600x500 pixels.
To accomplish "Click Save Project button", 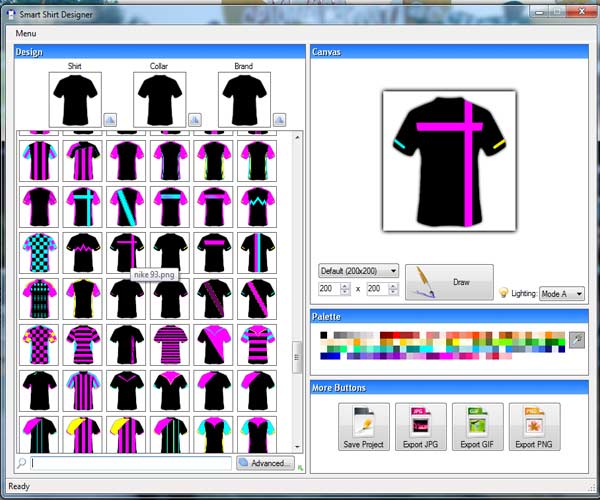I will tap(364, 427).
